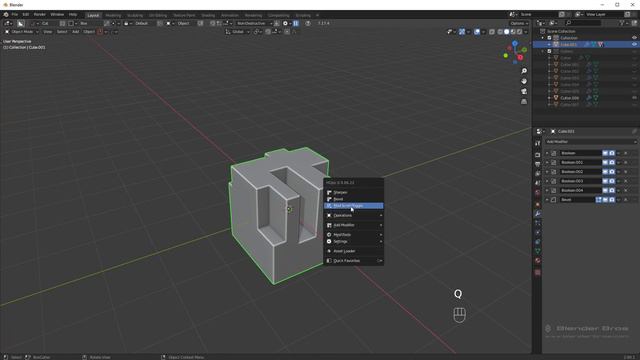Toggle edit mode display of Bevel modifier
This screenshot has height=360, width=640.
tap(599, 200)
